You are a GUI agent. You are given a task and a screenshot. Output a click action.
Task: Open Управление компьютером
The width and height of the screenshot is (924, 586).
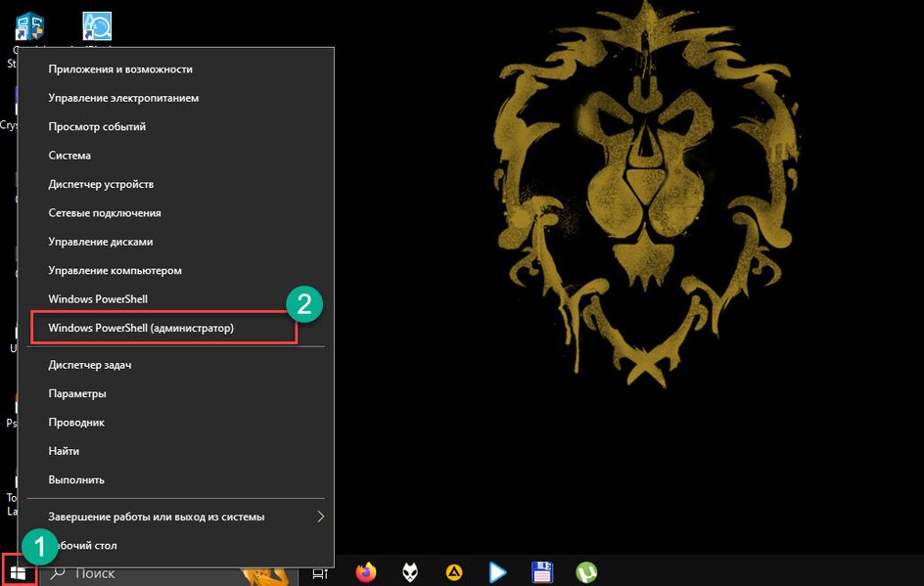pyautogui.click(x=175, y=271)
